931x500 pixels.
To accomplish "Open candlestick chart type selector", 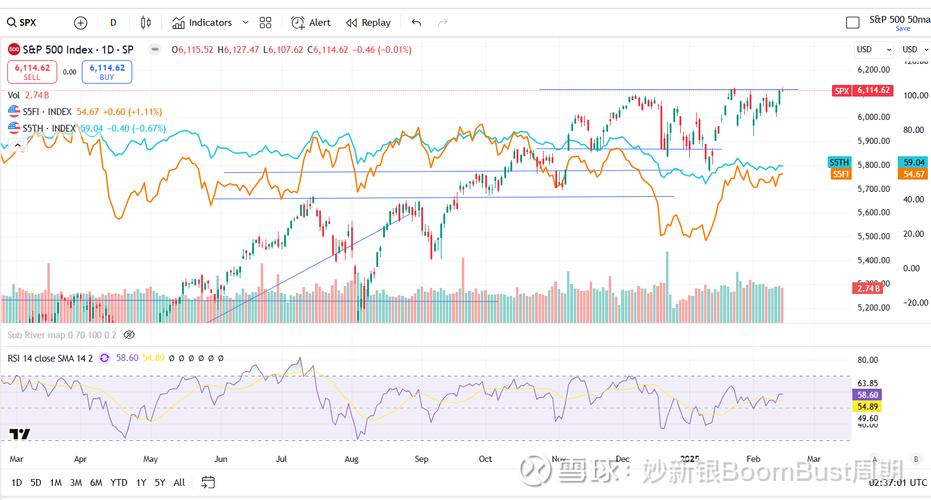I will coord(145,23).
